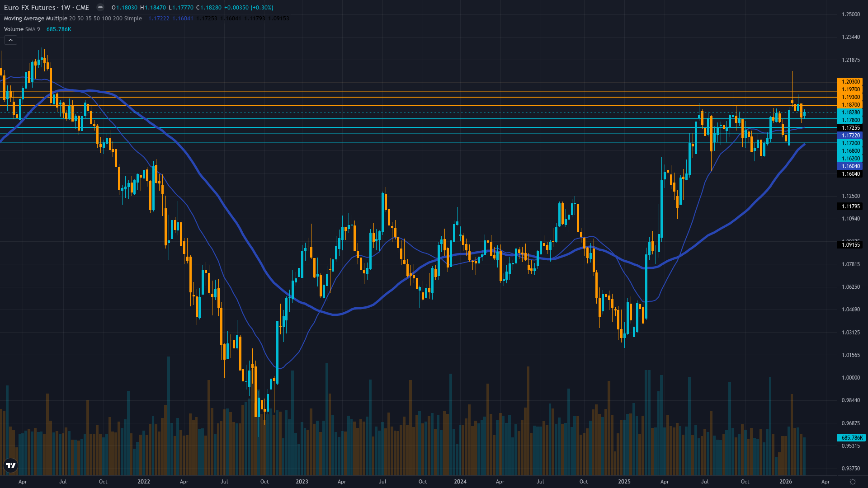Select the thick orange horizontal line at 1.19300
Screen dimensions: 868x488
point(418,97)
